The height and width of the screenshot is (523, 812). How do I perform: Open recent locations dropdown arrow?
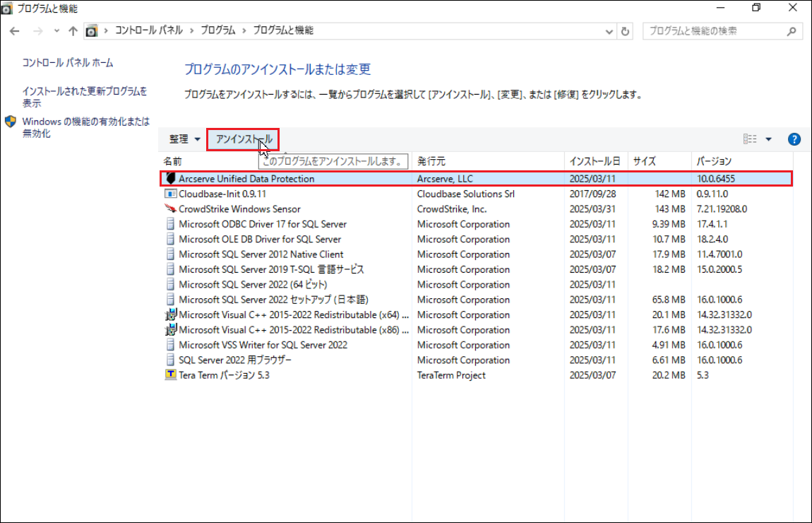click(56, 31)
